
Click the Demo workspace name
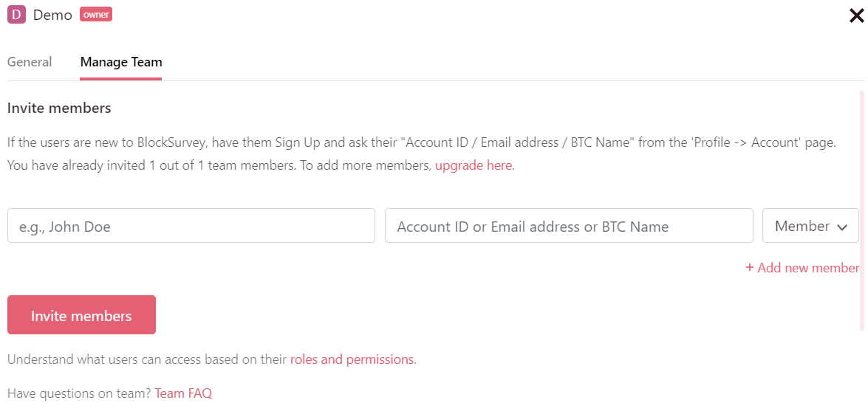pos(52,15)
